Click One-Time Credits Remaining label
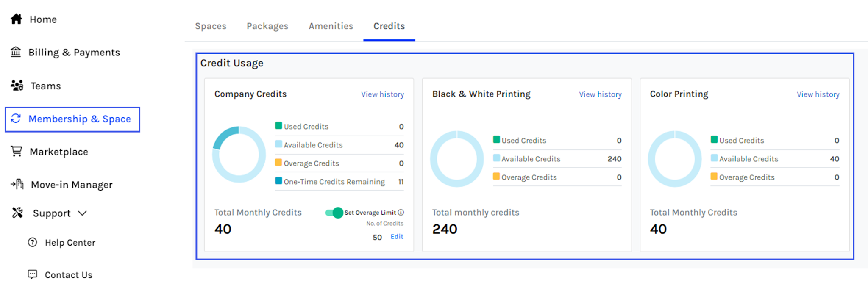This screenshot has width=868, height=285. point(334,182)
